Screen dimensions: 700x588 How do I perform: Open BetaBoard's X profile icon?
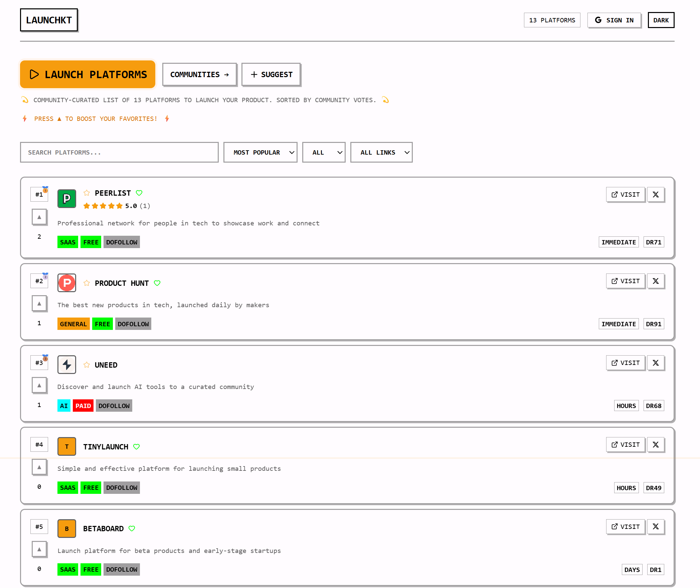656,527
